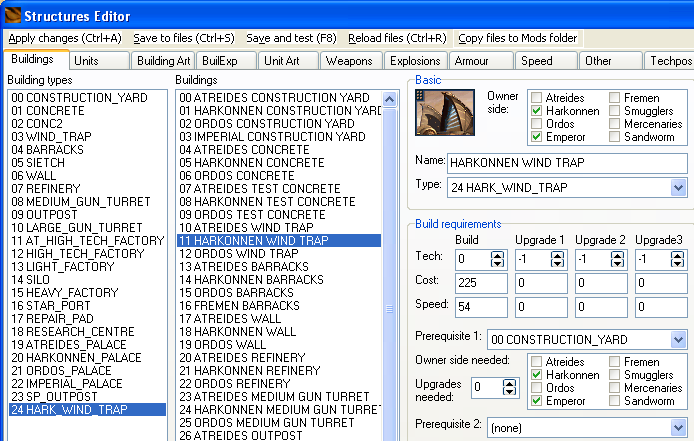Click Save to files (Ctrl+S)
The image size is (694, 441).
click(184, 38)
